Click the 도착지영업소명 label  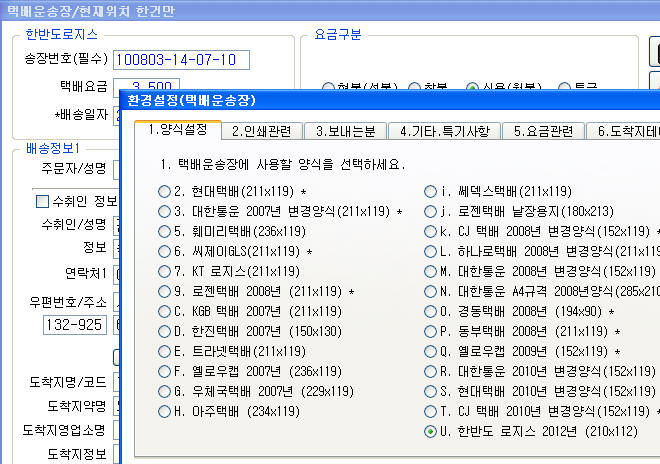[x=64, y=430]
